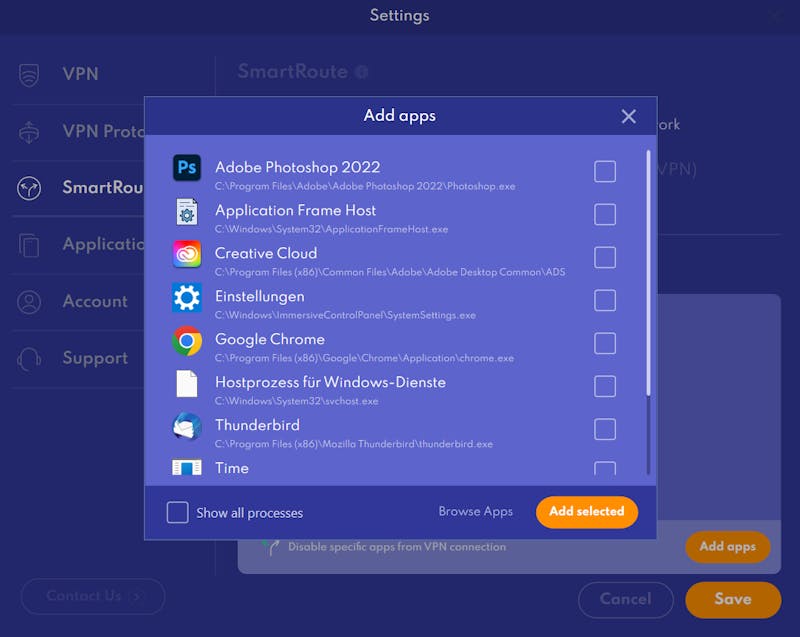Click the app list scrollbar
The image size is (800, 637).
pos(648,273)
